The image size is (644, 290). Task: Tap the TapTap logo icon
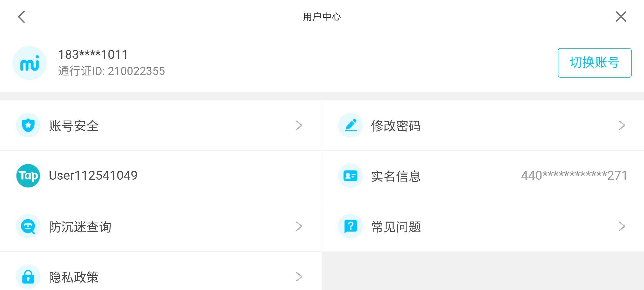[x=28, y=176]
